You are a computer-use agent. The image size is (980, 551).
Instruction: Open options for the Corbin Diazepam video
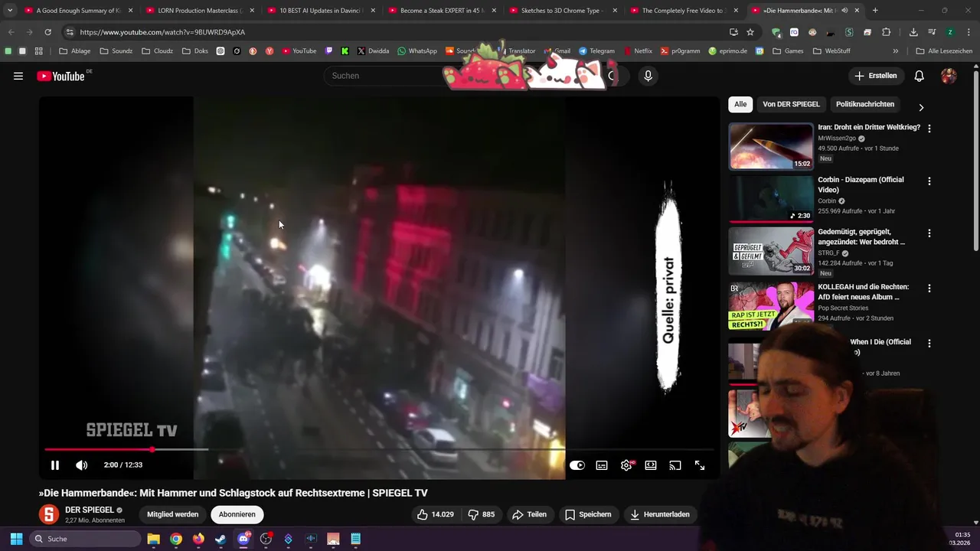pos(929,181)
